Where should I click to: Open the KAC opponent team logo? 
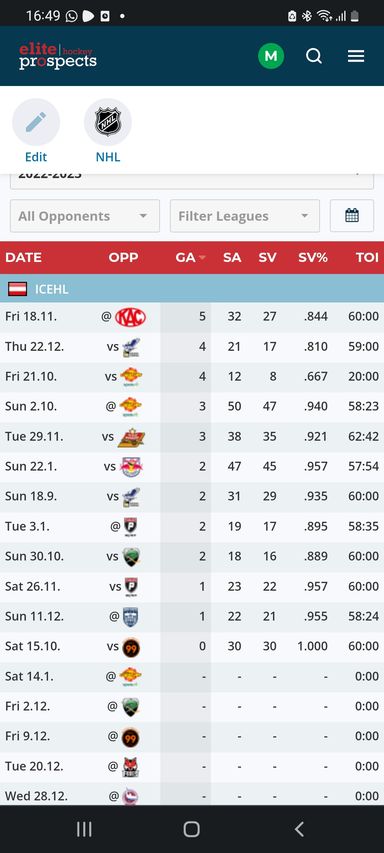point(130,317)
